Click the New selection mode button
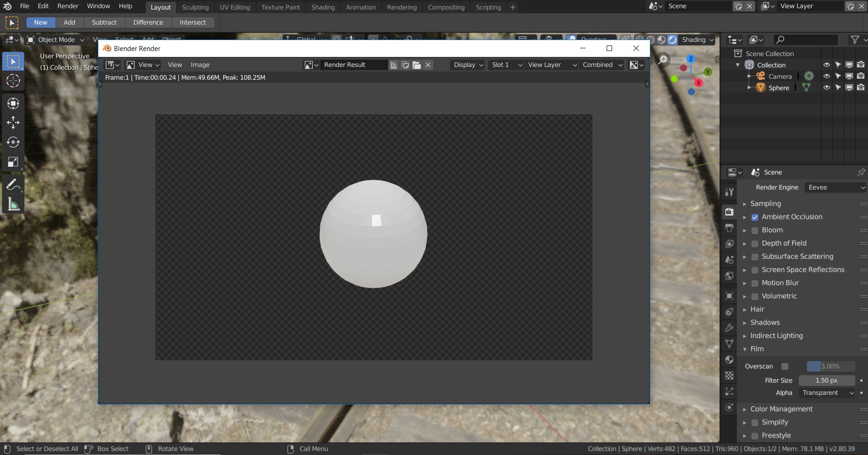 41,22
